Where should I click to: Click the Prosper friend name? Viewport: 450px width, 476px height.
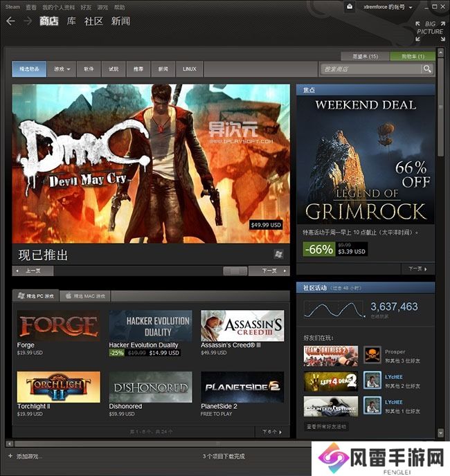point(395,351)
